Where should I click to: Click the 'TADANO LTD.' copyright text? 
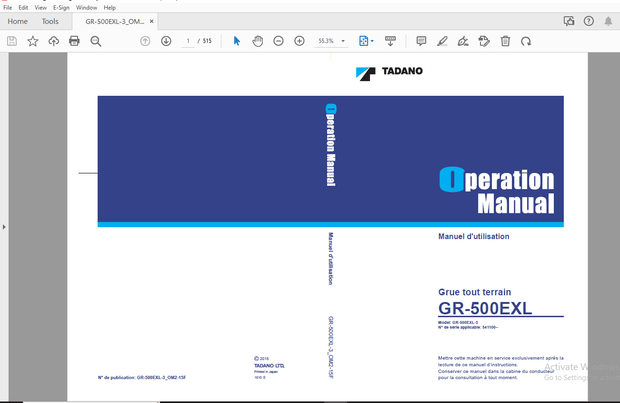(269, 366)
